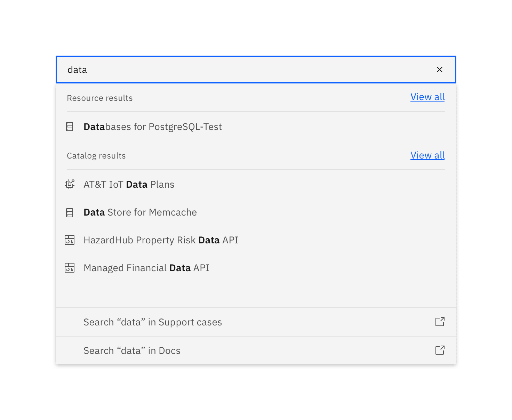Click the IoT icon beside AT&T IoT Data Plans
The image size is (512, 420).
point(70,184)
